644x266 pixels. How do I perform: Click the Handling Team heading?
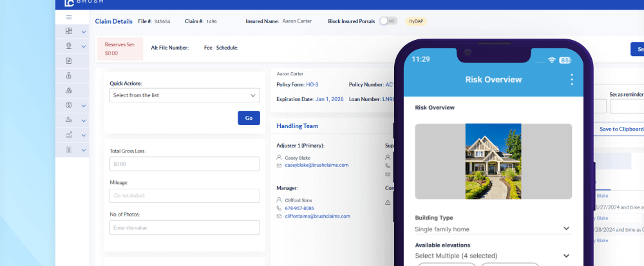point(298,126)
